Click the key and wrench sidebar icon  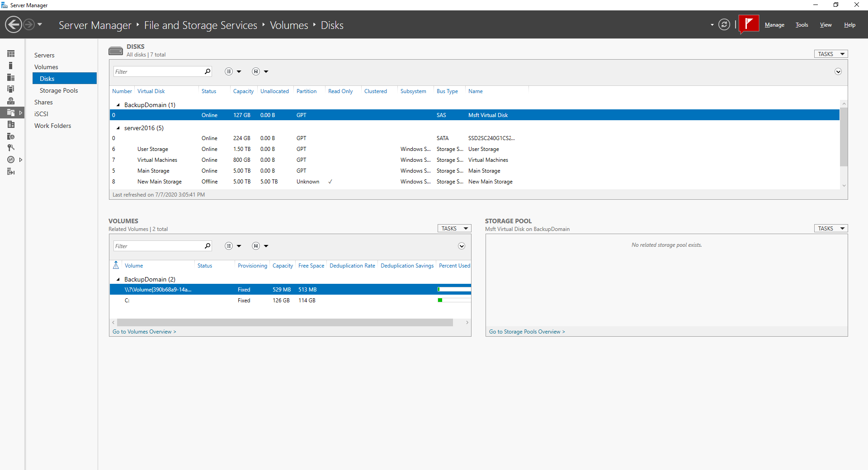(x=11, y=148)
